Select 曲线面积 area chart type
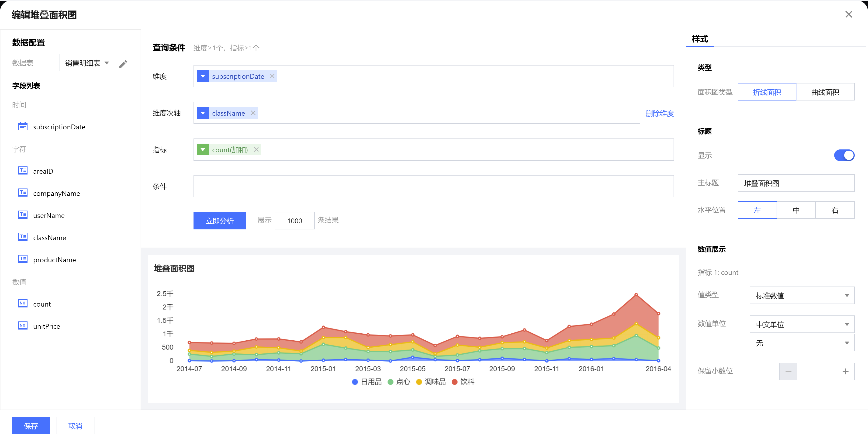The image size is (868, 439). coord(825,92)
